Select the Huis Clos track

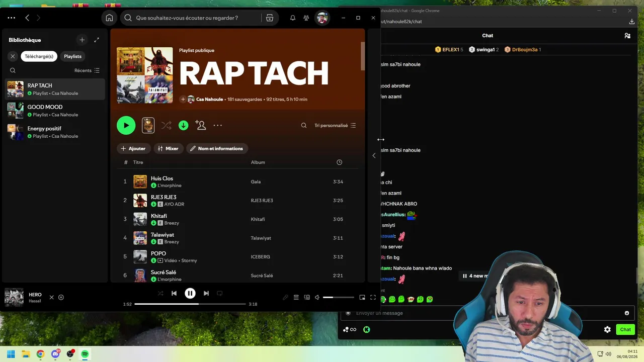click(x=237, y=182)
